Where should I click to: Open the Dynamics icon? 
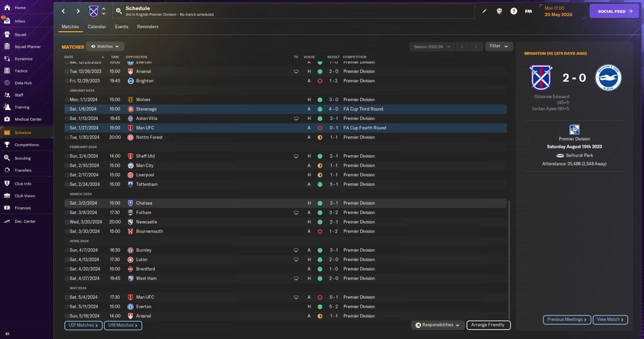(x=7, y=59)
